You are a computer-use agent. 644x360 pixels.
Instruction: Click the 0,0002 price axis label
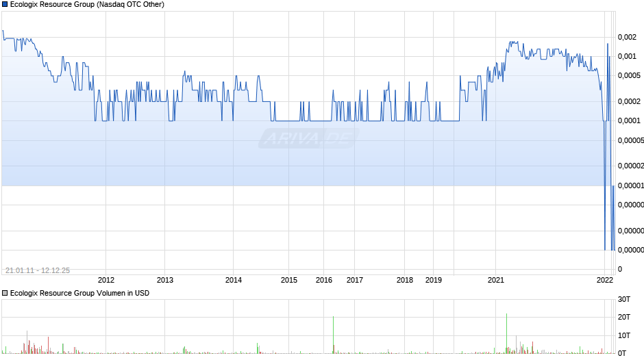tap(629, 101)
